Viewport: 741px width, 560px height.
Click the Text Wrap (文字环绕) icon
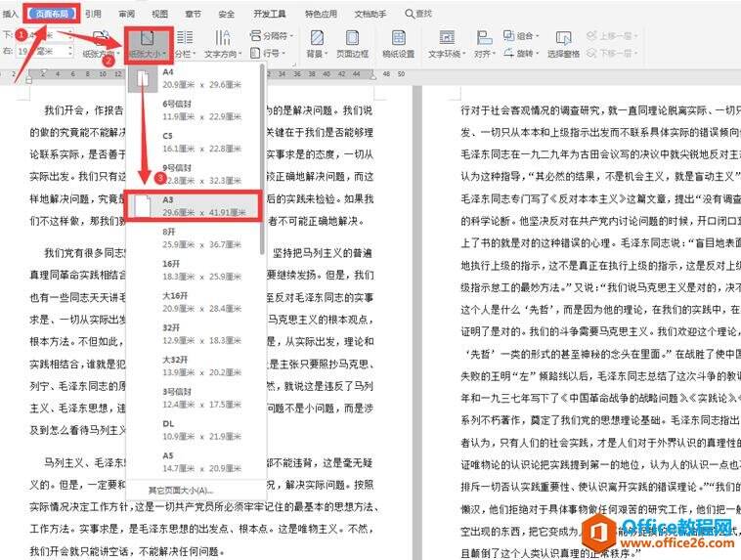pos(448,42)
